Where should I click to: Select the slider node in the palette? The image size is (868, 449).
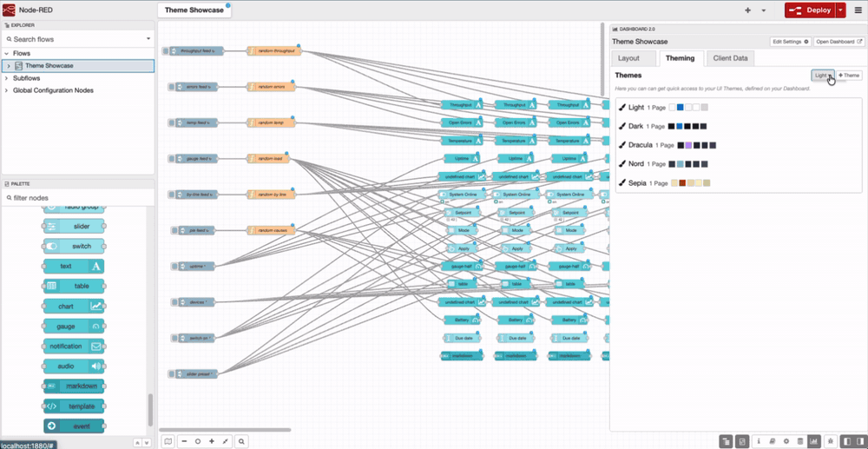74,227
